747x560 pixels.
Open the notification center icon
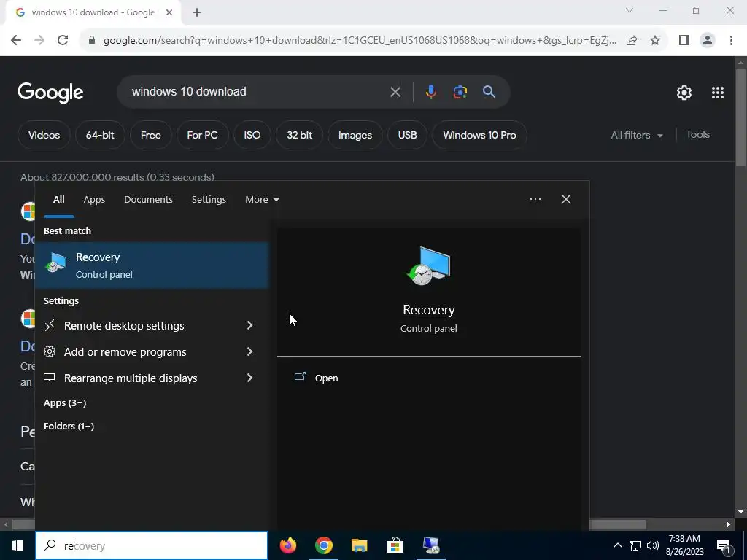click(x=724, y=545)
